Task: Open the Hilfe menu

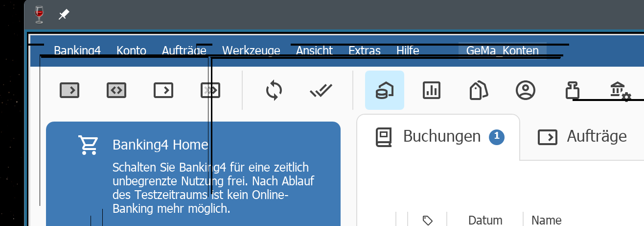Action: pos(408,50)
